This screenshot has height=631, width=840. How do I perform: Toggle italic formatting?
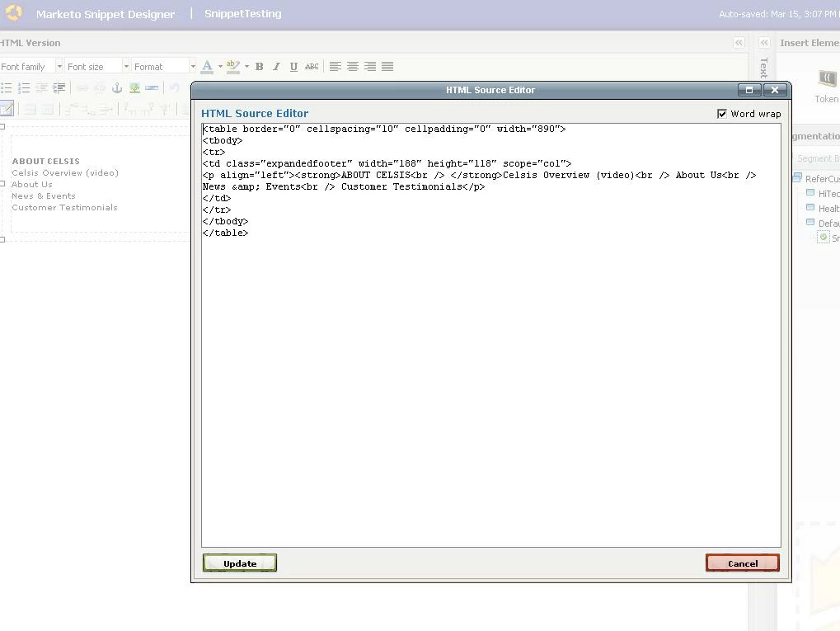276,67
